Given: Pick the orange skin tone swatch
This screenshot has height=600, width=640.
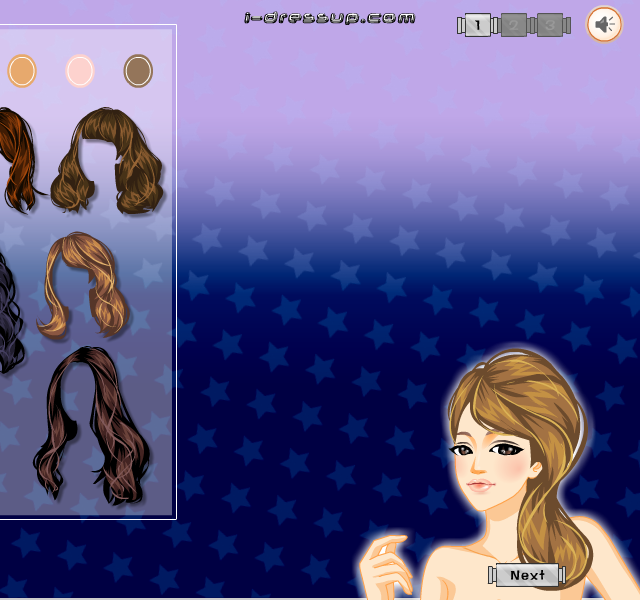Looking at the screenshot, I should coord(22,71).
